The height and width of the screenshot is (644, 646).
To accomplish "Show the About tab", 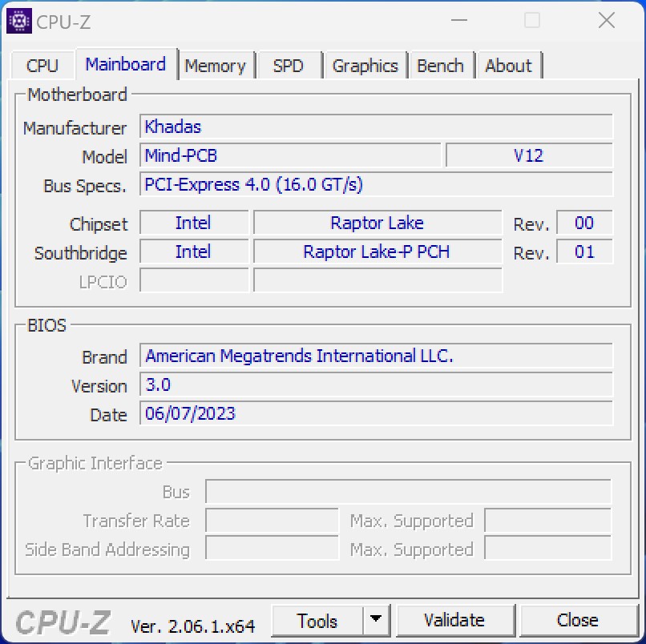I will click(509, 66).
